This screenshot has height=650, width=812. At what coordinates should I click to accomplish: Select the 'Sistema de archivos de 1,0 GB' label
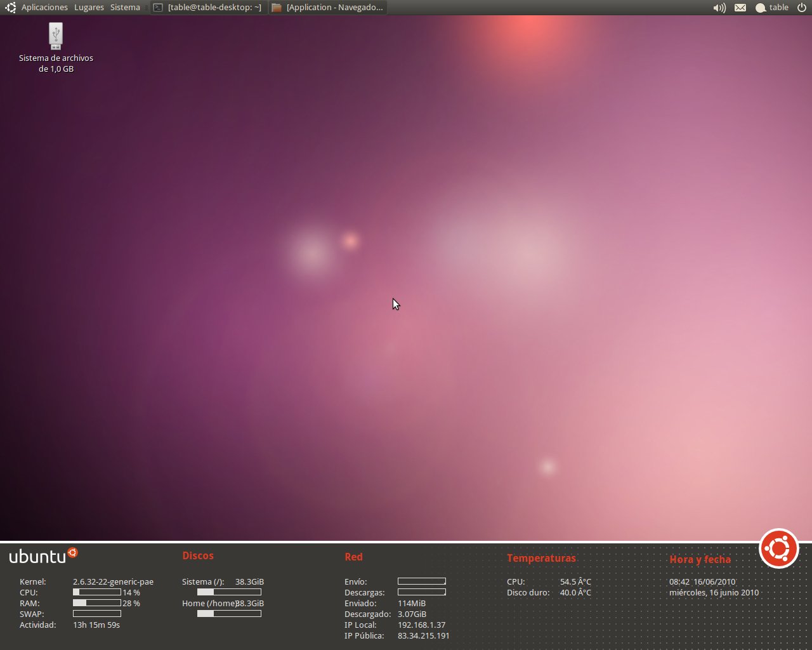[56, 63]
